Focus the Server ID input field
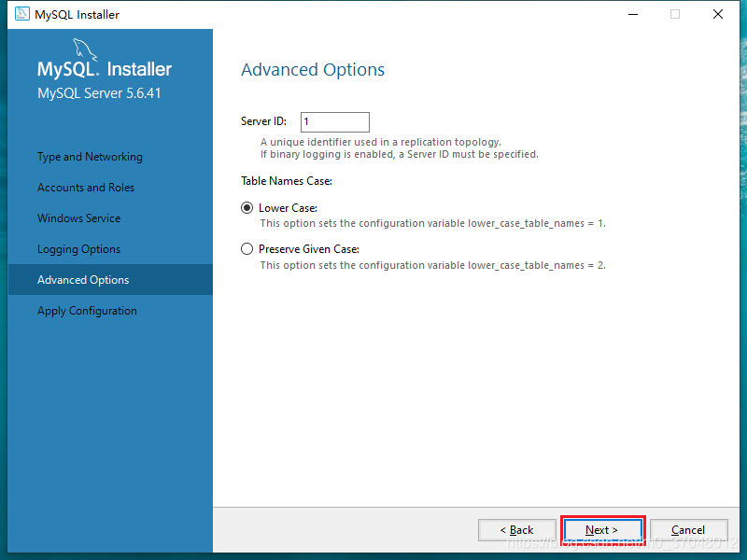Viewport: 747px width, 560px height. pyautogui.click(x=335, y=122)
